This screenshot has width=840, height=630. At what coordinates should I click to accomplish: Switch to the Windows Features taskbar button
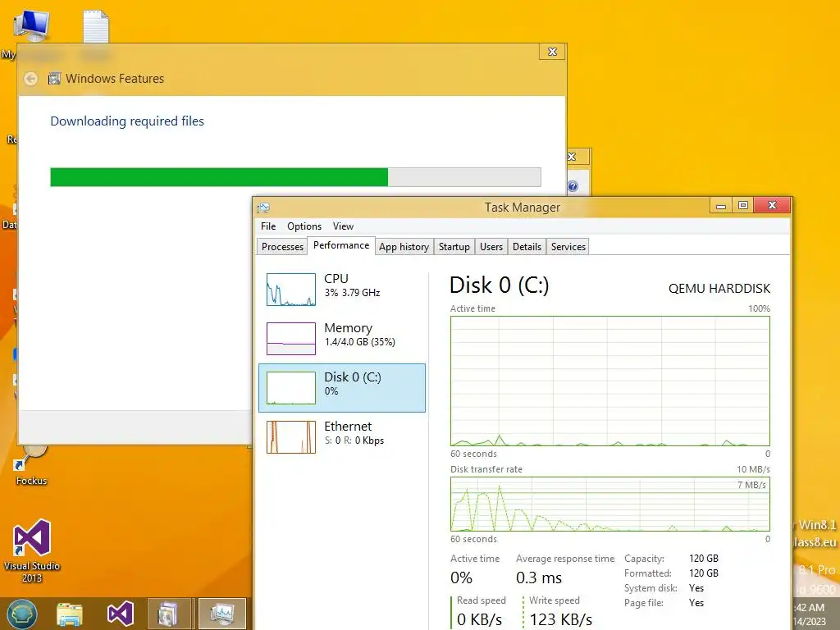click(168, 614)
